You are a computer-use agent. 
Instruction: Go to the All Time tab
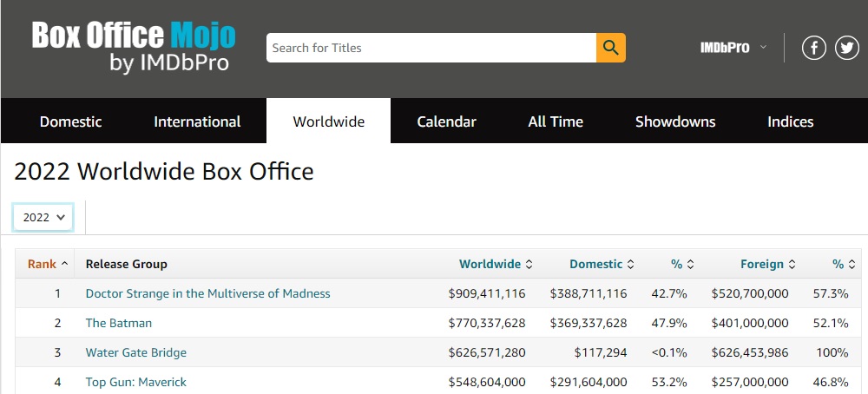556,121
